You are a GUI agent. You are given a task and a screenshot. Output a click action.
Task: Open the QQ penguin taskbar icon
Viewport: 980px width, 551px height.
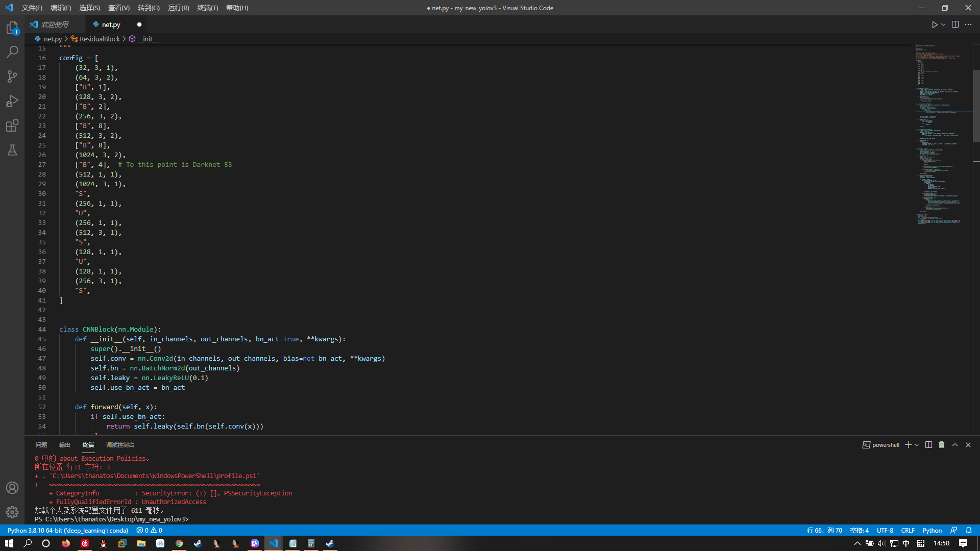tap(104, 543)
